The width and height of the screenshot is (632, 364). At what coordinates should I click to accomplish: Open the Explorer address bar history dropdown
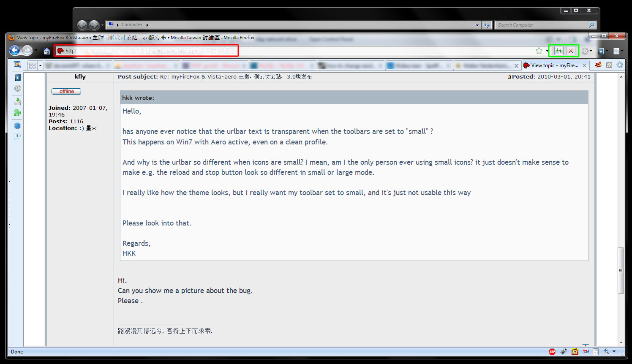477,25
